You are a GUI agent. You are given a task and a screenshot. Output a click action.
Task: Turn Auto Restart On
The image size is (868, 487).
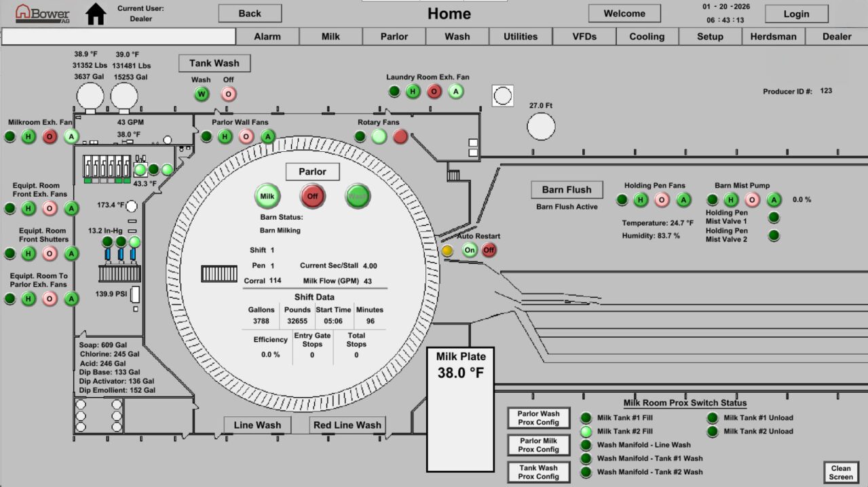click(x=470, y=250)
